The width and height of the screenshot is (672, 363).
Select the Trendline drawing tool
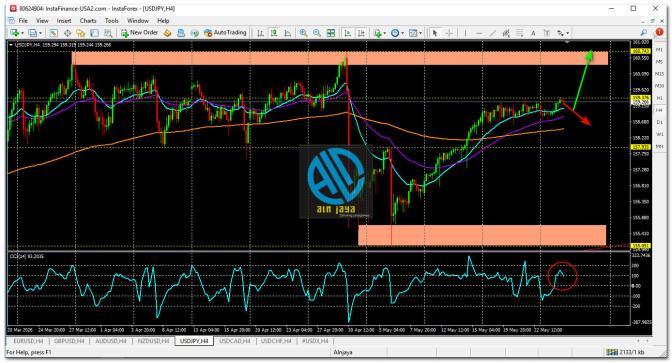point(493,33)
